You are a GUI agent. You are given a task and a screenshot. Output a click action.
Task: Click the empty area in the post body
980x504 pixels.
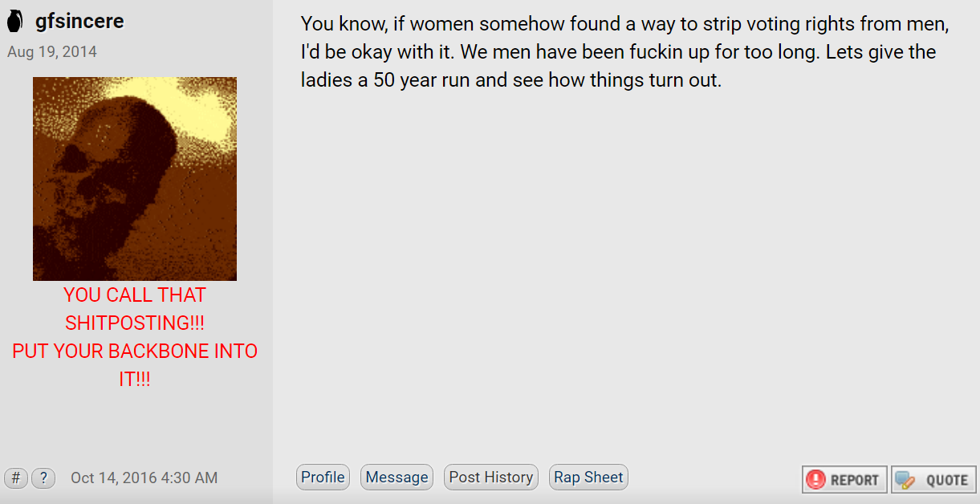click(x=626, y=273)
